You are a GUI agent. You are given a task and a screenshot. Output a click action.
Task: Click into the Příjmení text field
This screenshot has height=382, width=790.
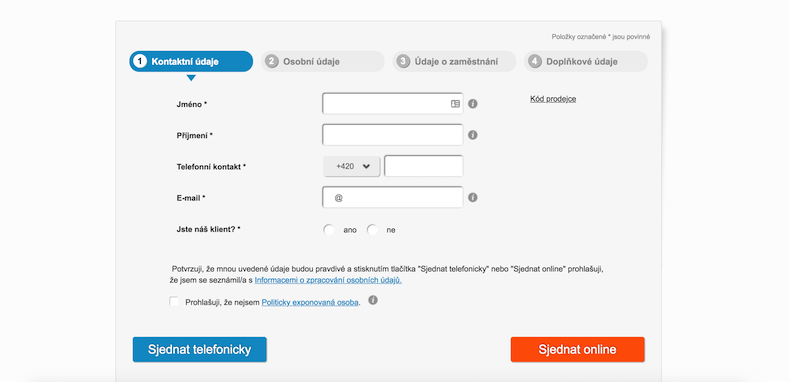click(x=392, y=135)
